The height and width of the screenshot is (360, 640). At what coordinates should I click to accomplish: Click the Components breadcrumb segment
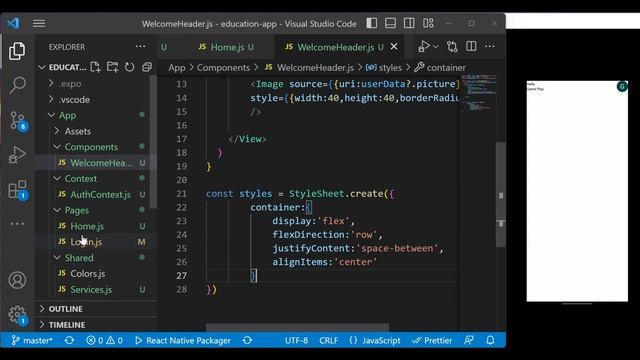[x=223, y=68]
